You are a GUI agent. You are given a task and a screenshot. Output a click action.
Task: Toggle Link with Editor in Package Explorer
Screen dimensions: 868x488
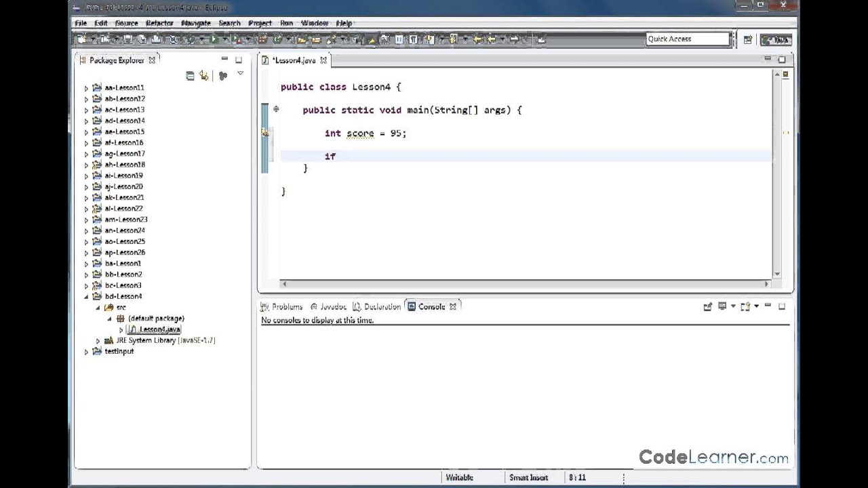[203, 76]
